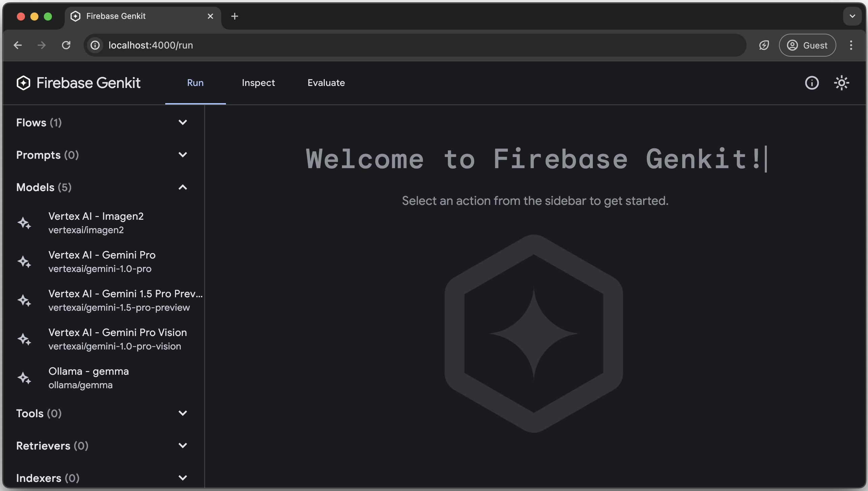868x491 pixels.
Task: Select the Run tab
Action: (195, 83)
